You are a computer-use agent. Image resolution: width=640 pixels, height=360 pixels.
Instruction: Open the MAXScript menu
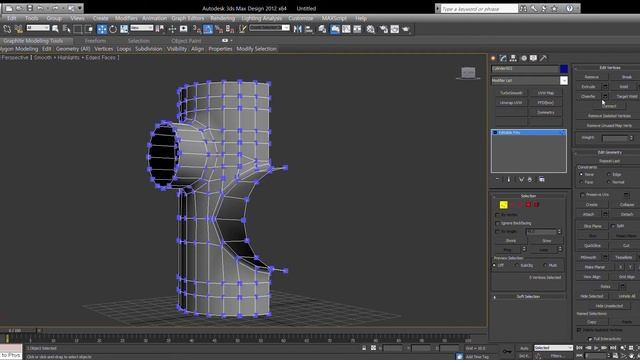[334, 18]
